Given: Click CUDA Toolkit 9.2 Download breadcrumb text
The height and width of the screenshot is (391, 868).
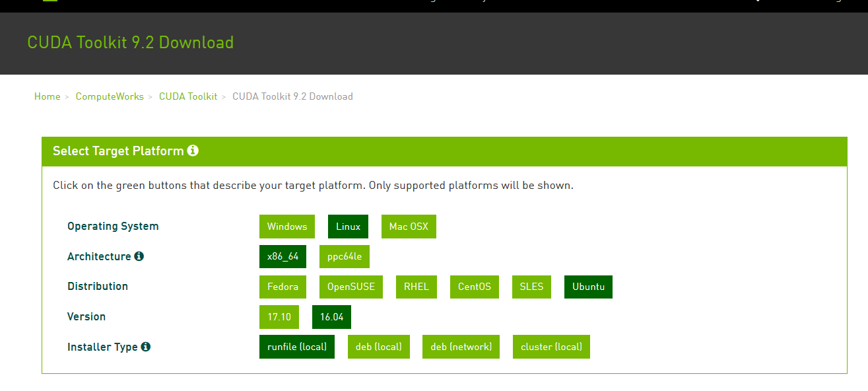Looking at the screenshot, I should pyautogui.click(x=292, y=96).
